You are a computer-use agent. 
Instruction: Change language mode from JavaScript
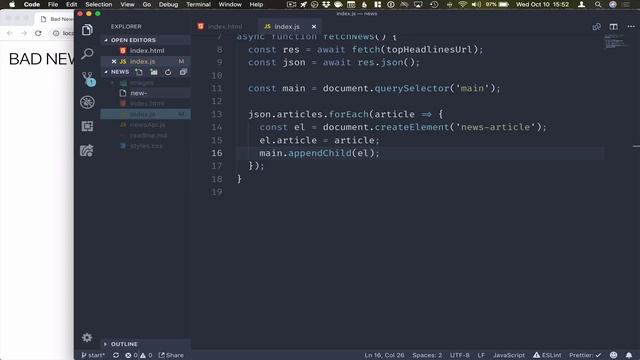(x=509, y=355)
